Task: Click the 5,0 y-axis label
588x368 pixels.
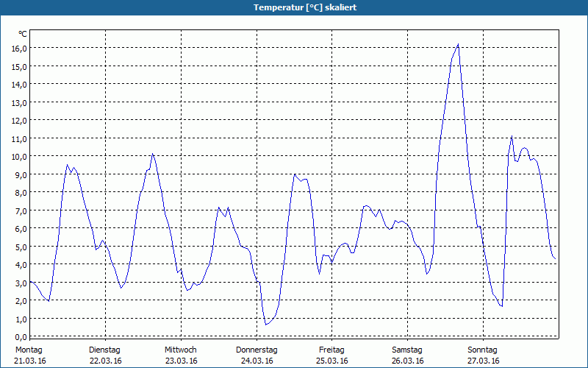Action: click(x=21, y=247)
